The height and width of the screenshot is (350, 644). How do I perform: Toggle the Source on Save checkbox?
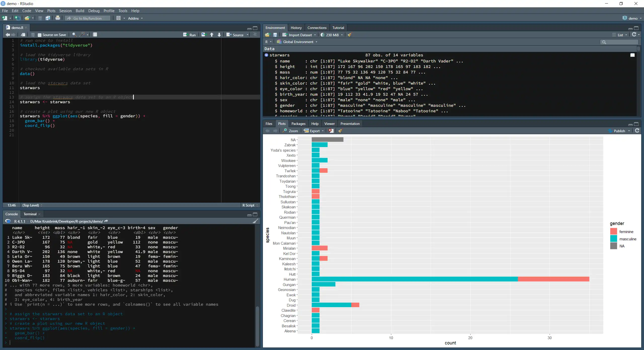(x=39, y=35)
